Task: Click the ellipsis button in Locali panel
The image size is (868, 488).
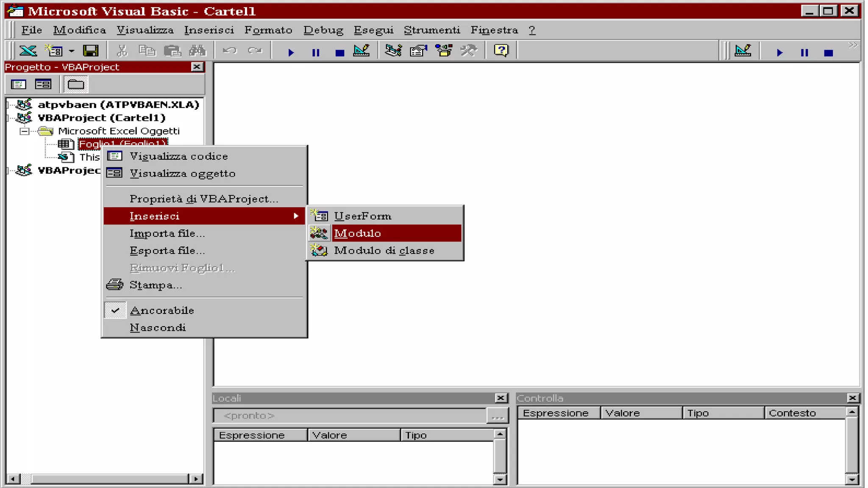Action: coord(497,416)
